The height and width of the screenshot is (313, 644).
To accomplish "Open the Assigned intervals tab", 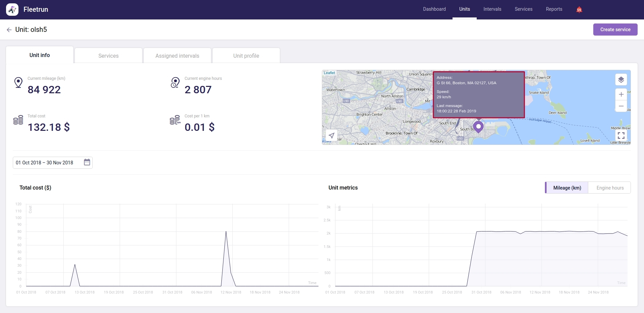I will (177, 55).
